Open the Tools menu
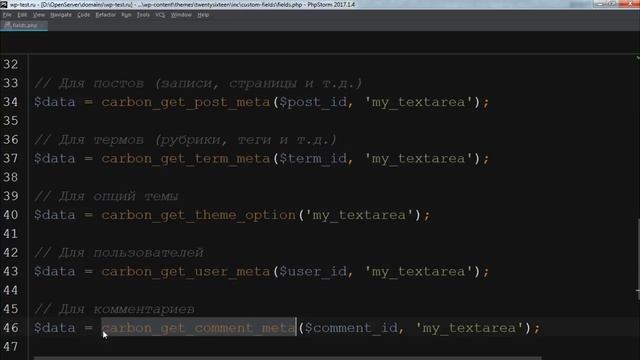This screenshot has width=640, height=360. [143, 15]
